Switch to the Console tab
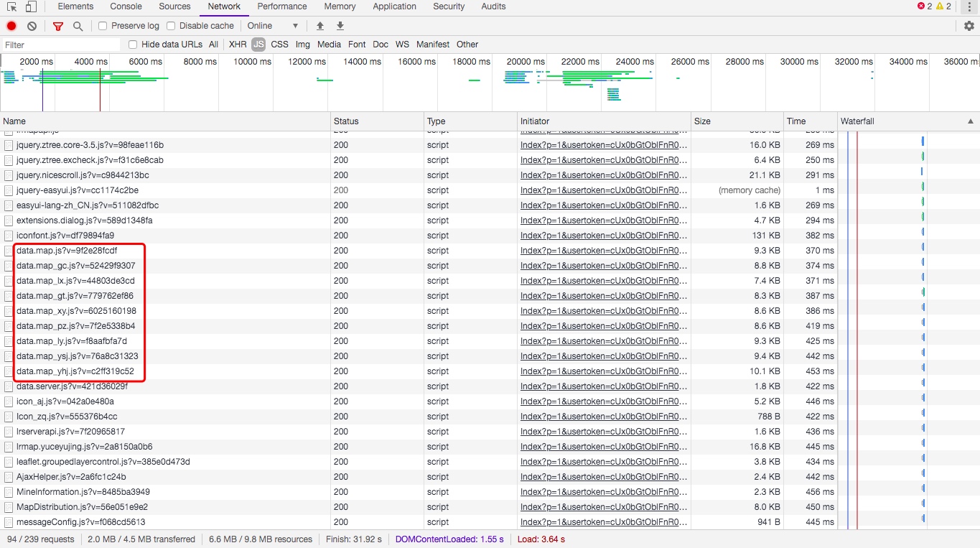Image resolution: width=980 pixels, height=548 pixels. point(126,6)
